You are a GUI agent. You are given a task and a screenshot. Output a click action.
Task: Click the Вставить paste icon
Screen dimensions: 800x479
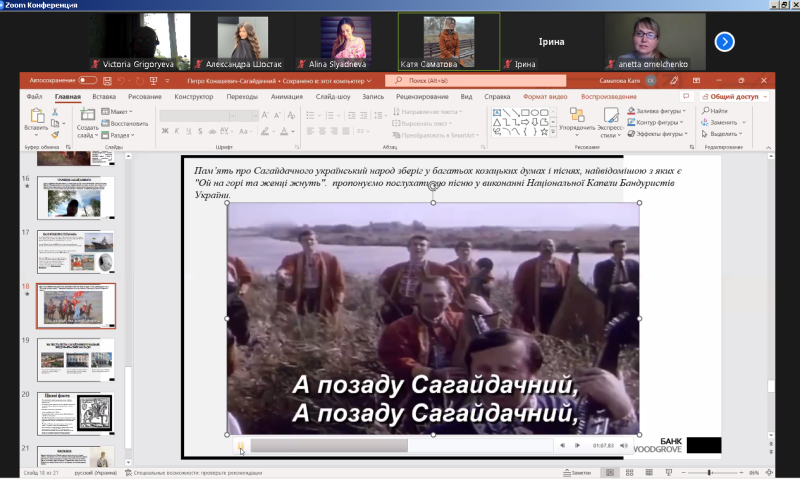click(36, 118)
